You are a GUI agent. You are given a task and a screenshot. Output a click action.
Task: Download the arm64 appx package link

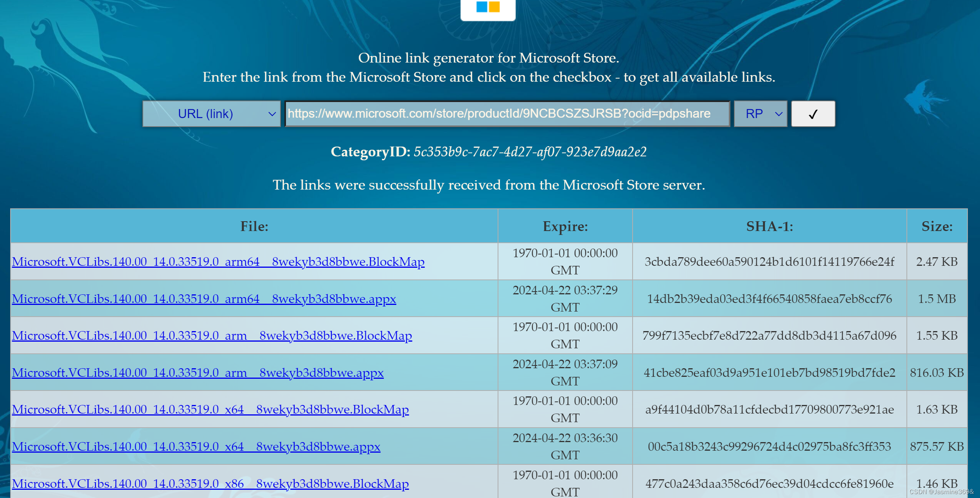[204, 299]
